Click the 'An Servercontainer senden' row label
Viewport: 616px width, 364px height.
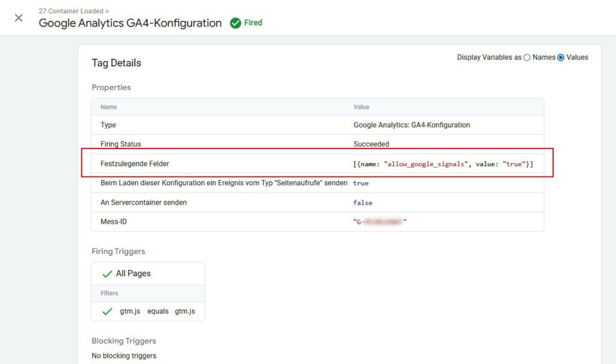click(x=144, y=202)
